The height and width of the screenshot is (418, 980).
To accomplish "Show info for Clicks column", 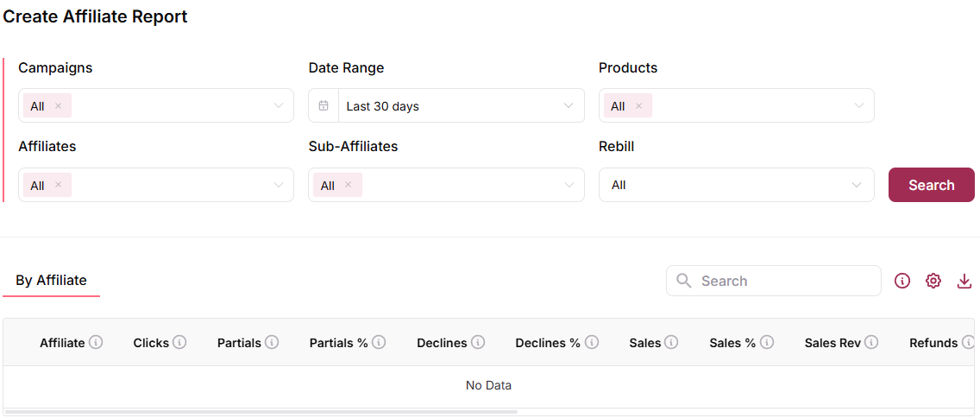I will [x=179, y=342].
